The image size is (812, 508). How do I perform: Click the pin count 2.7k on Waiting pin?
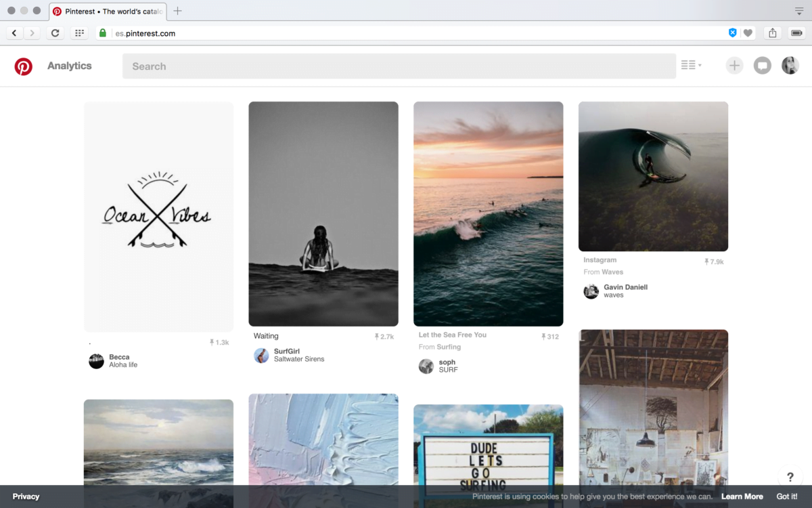[384, 337]
